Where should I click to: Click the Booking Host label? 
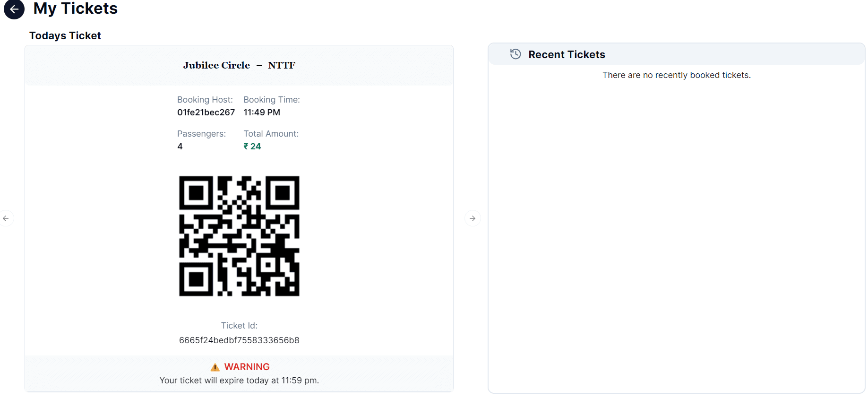coord(205,100)
